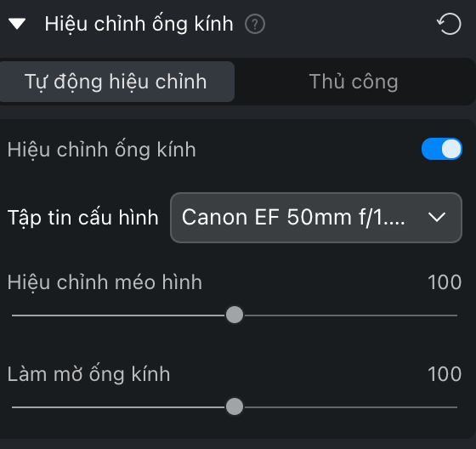Image resolution: width=476 pixels, height=449 pixels.
Task: Click the Làm mờ ống kính value 100
Action: click(445, 373)
